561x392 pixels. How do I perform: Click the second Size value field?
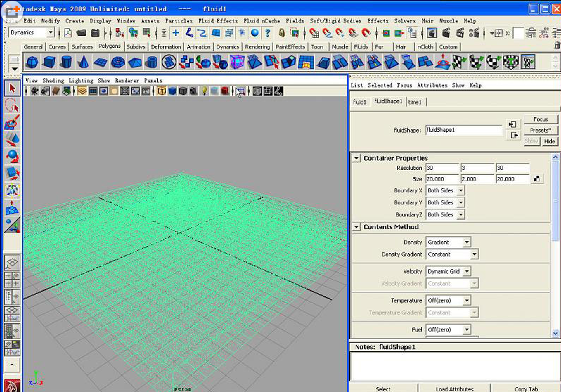click(477, 179)
